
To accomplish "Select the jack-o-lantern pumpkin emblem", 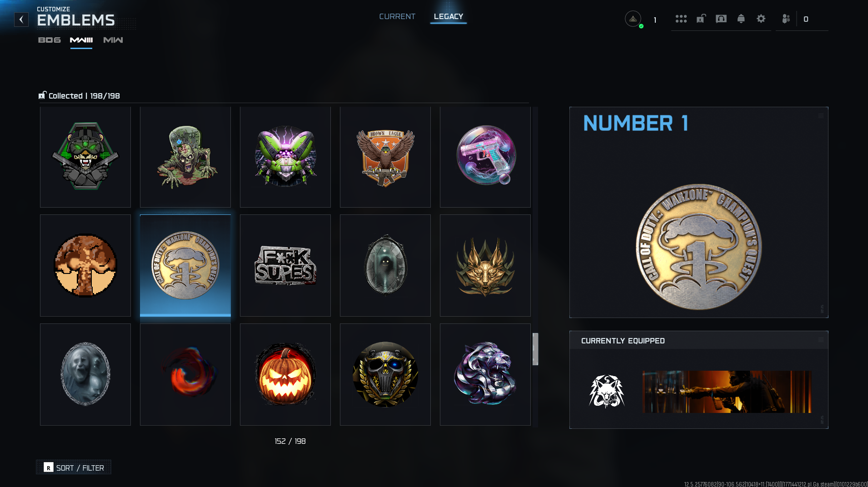I will point(285,374).
